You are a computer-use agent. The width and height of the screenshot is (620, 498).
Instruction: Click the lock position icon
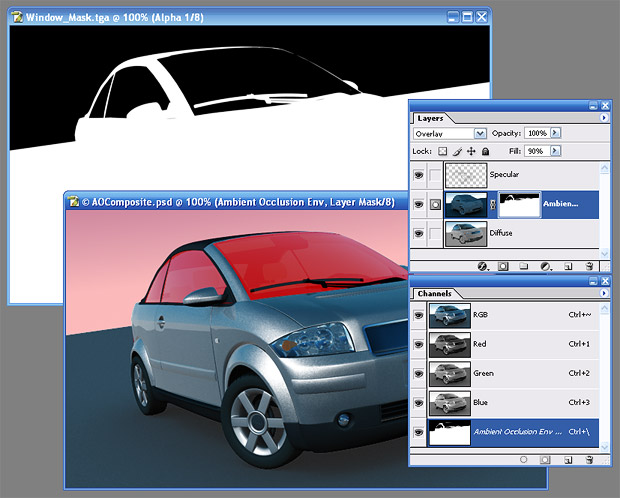(x=471, y=151)
